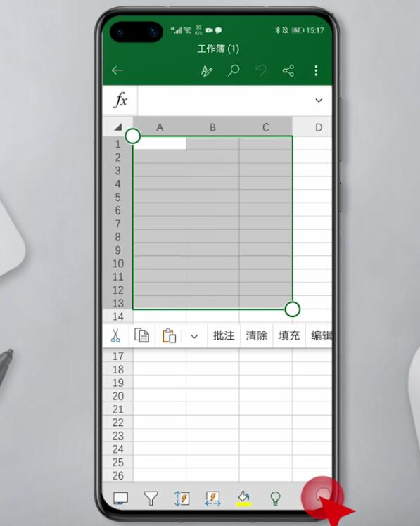The height and width of the screenshot is (526, 420).
Task: Select row header 21
Action: coord(118,409)
